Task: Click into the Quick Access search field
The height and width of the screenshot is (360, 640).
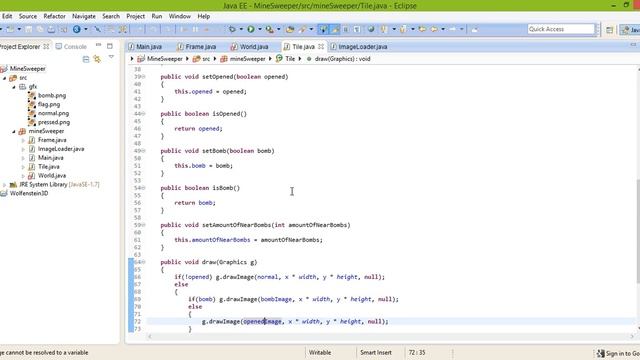Action: pyautogui.click(x=561, y=29)
